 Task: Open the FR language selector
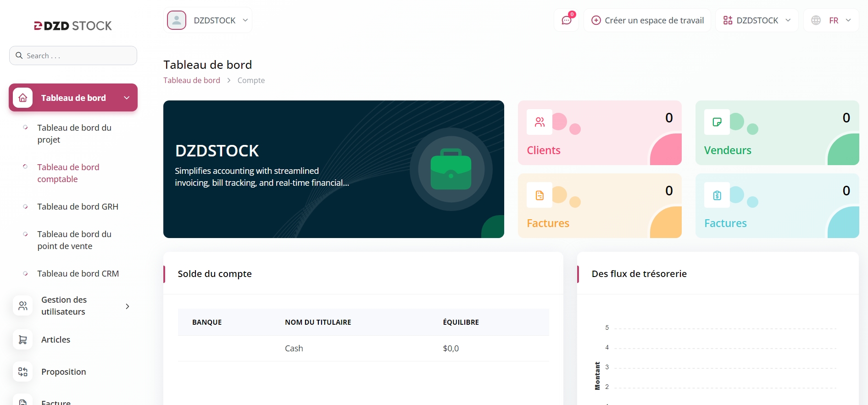pos(831,21)
